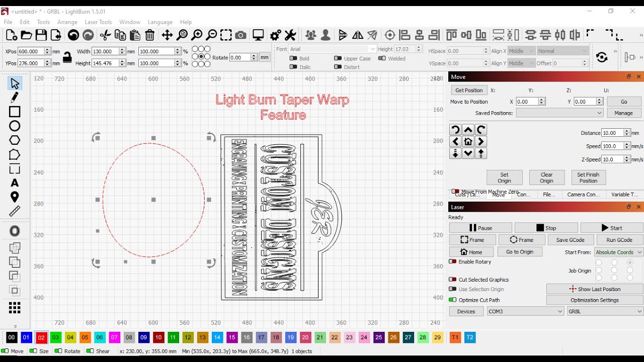Open a file with the folder icon

tap(26, 35)
